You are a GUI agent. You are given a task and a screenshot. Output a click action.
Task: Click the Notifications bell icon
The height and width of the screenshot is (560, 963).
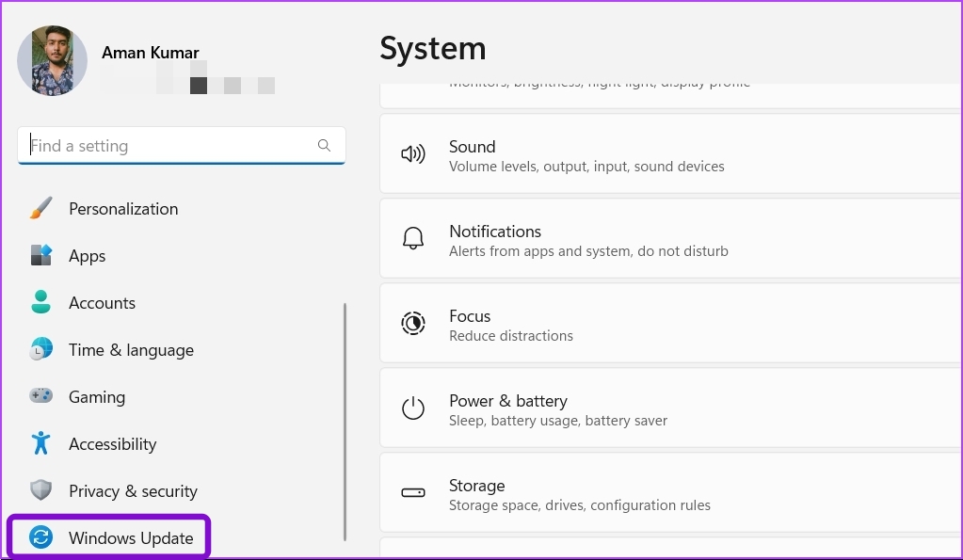tap(412, 238)
